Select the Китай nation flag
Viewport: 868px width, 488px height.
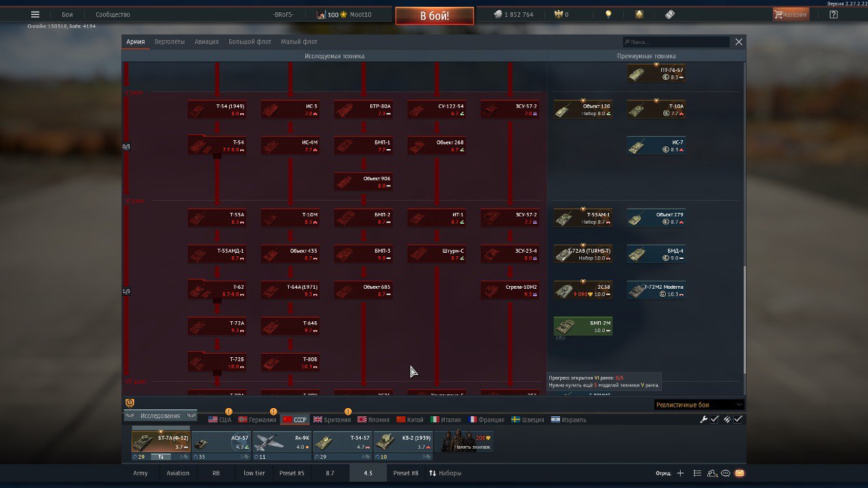[410, 420]
